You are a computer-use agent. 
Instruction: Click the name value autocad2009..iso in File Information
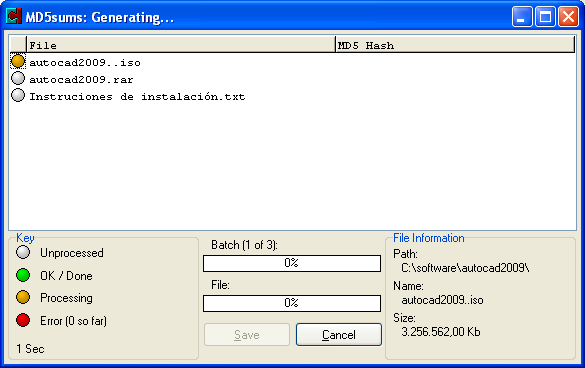point(442,300)
